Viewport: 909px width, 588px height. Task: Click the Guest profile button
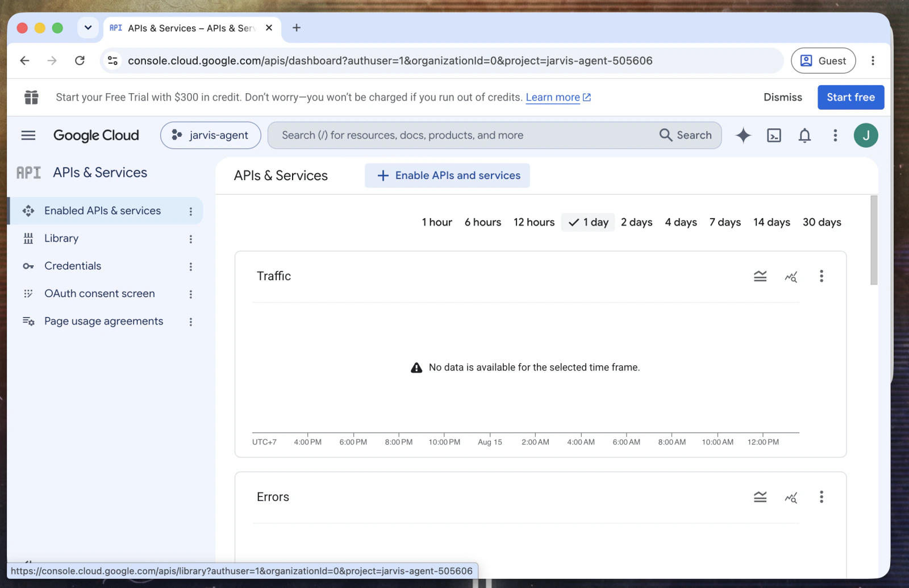[x=823, y=61]
